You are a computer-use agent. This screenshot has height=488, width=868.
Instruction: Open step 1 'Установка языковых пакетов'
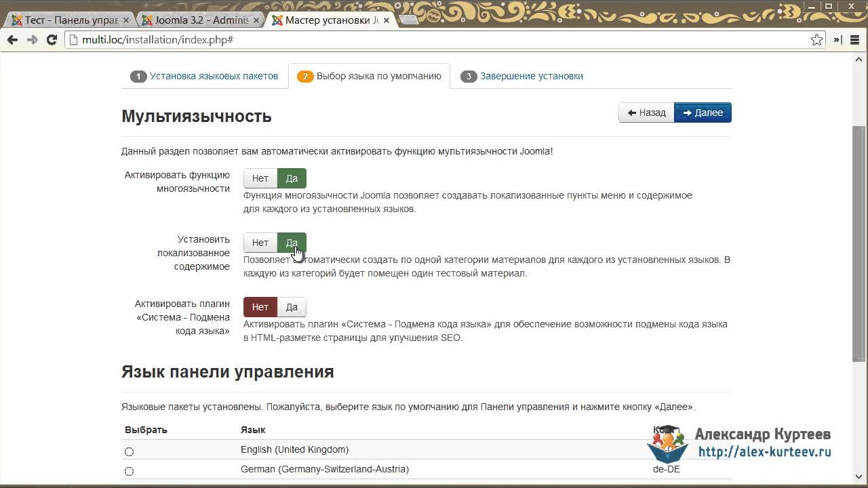pyautogui.click(x=204, y=76)
